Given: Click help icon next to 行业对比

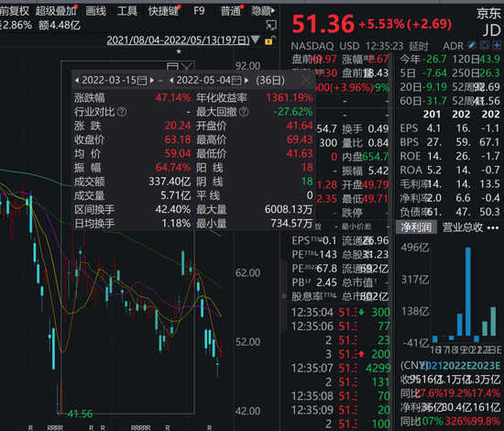Looking at the screenshot, I should [x=122, y=112].
